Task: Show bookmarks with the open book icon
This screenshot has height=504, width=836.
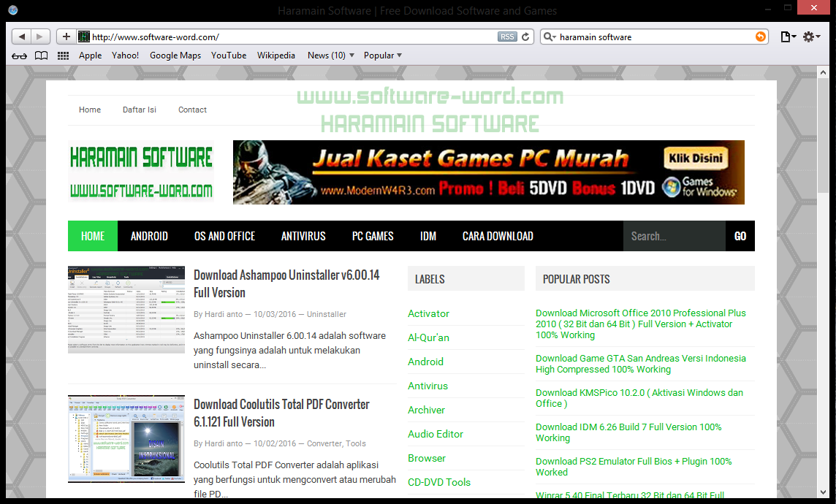Action: [x=41, y=56]
